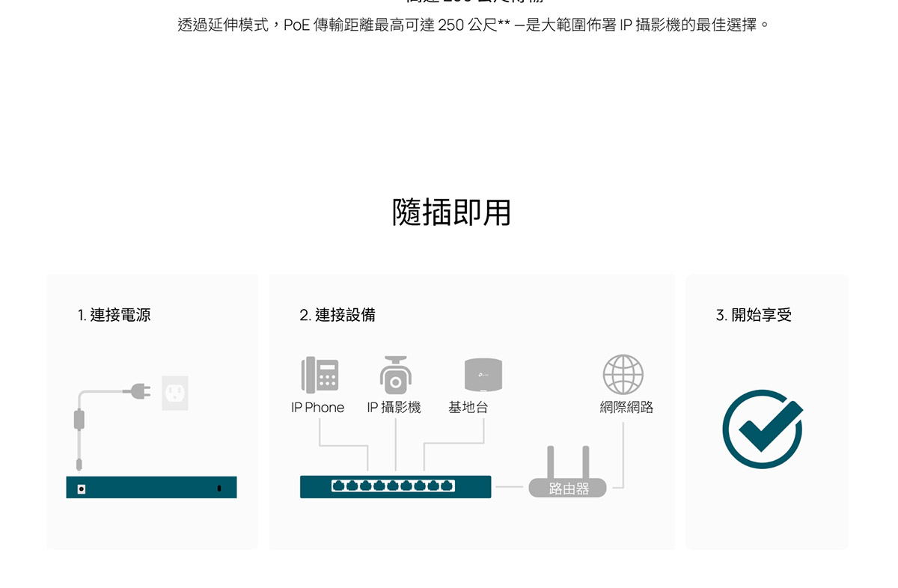Click the 8-port switch front panel
The width and height of the screenshot is (898, 588).
coord(395,486)
